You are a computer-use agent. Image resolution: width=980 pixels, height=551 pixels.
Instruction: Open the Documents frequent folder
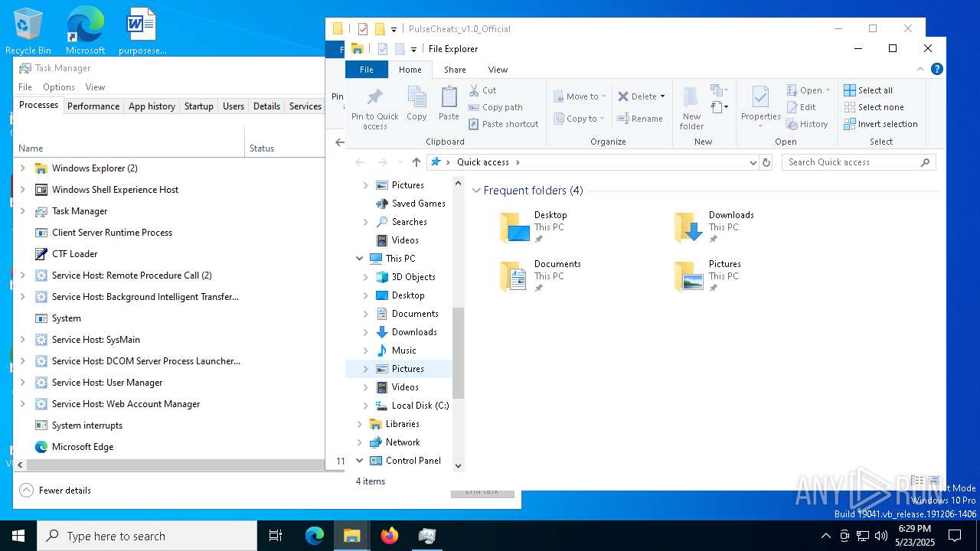(541, 276)
